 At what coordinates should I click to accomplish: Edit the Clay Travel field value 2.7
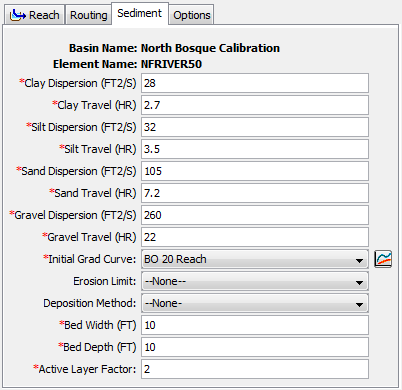[255, 105]
